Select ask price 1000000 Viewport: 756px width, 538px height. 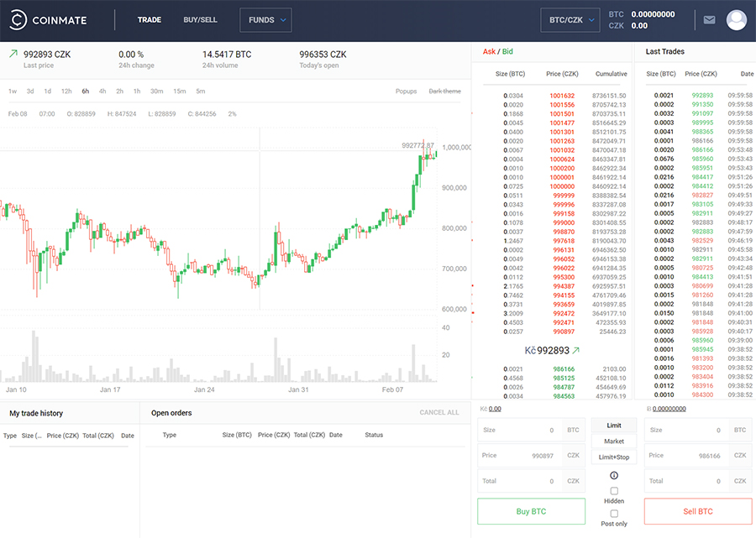pyautogui.click(x=562, y=186)
